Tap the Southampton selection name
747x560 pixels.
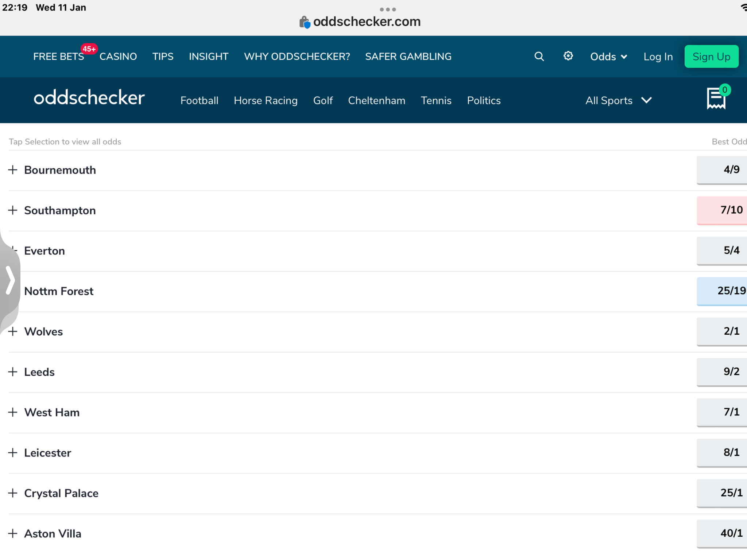60,210
